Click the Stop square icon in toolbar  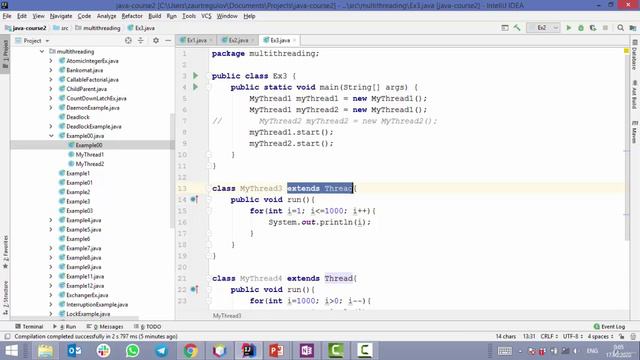605,28
